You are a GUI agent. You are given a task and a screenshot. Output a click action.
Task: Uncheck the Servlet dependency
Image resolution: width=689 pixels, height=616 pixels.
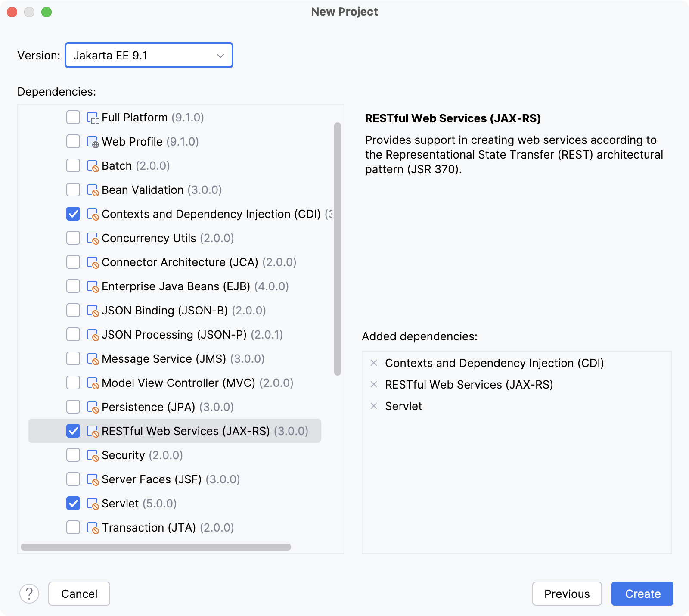pos(73,503)
